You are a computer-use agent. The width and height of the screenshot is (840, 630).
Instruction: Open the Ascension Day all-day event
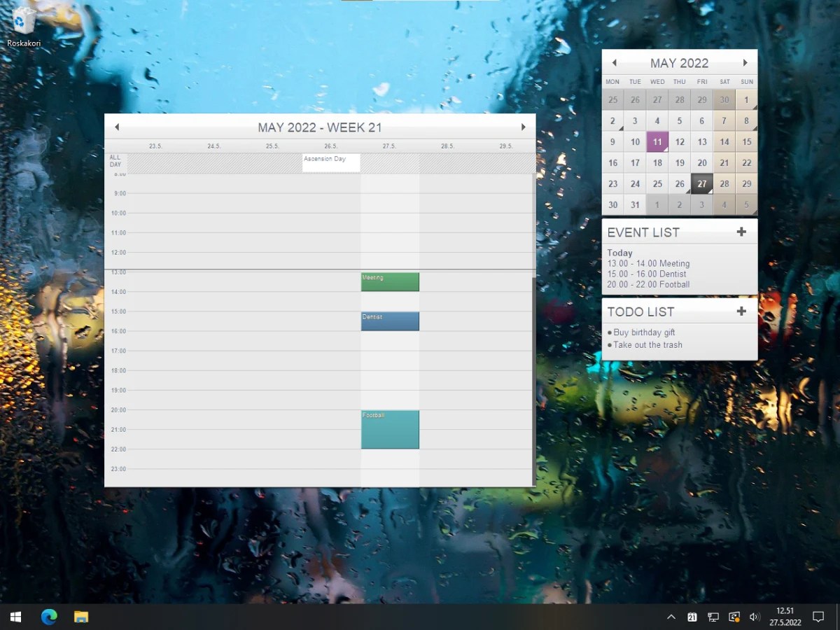330,162
